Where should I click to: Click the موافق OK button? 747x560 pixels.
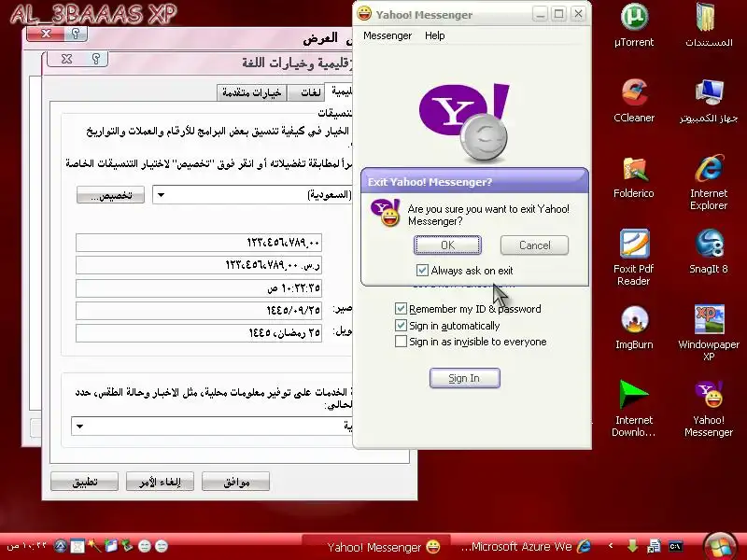coord(236,482)
